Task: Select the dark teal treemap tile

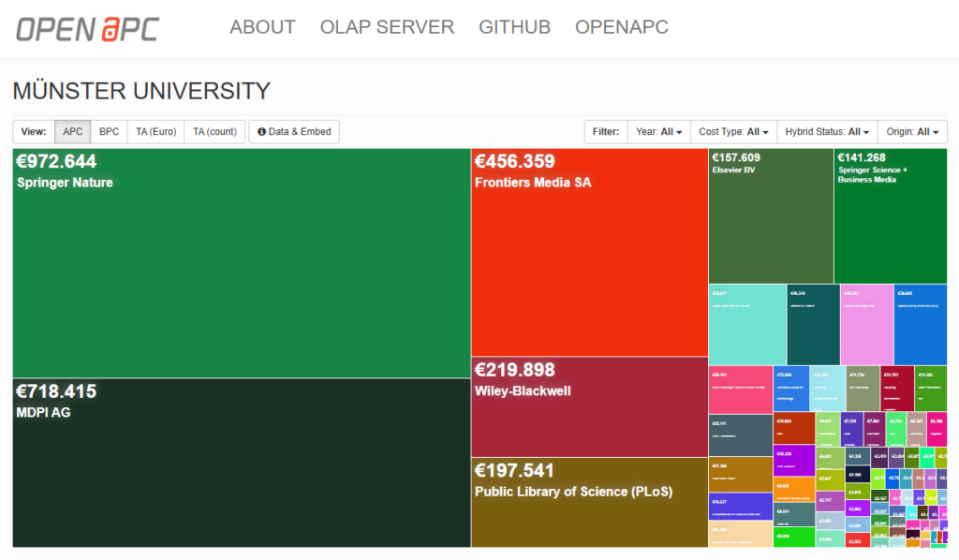Action: (814, 325)
